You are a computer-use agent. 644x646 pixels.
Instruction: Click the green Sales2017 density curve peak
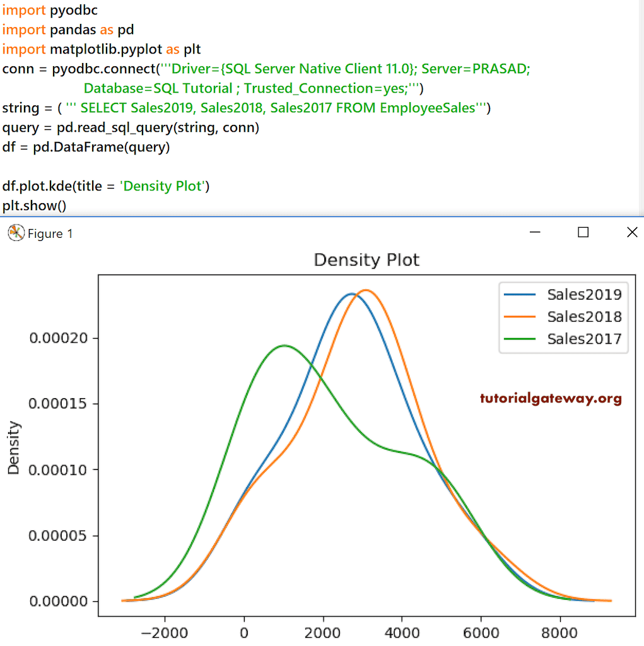click(x=284, y=346)
